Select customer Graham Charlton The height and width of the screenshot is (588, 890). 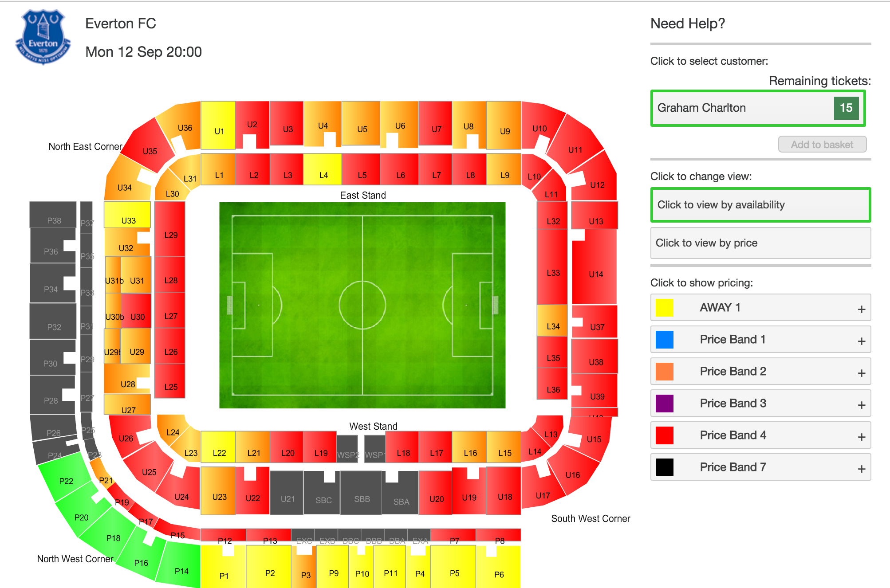732,108
